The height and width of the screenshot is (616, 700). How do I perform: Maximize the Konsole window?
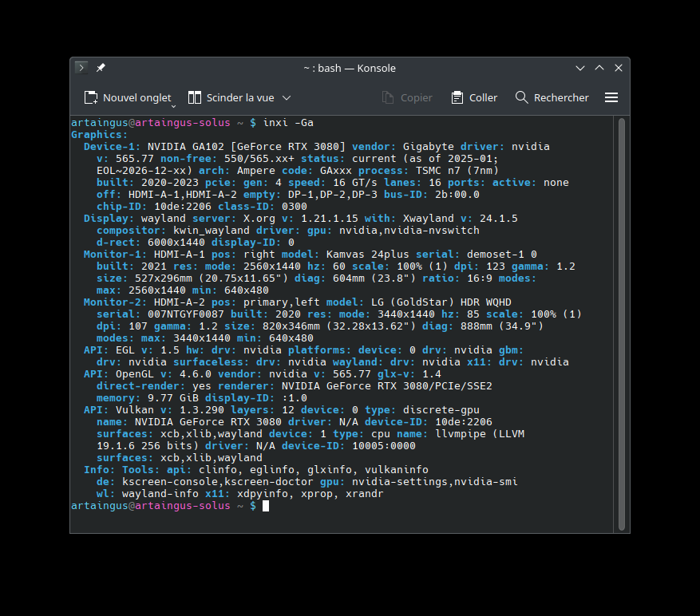(599, 68)
